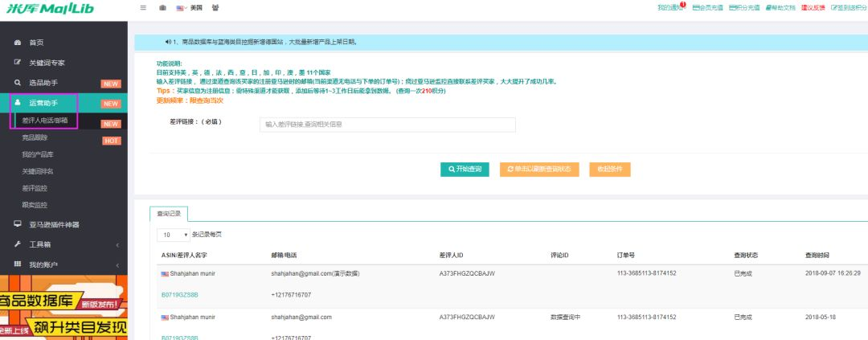
Task: Click grid icon beside 我的账户
Action: pos(17,264)
